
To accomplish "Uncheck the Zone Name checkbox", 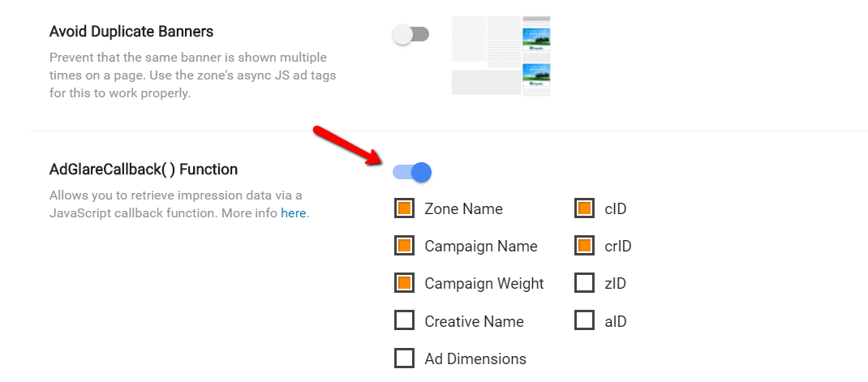I will tap(405, 208).
